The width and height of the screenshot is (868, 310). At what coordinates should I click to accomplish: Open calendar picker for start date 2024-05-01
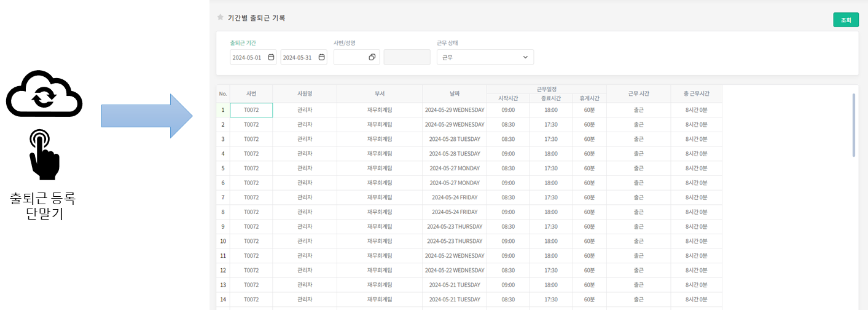[271, 57]
